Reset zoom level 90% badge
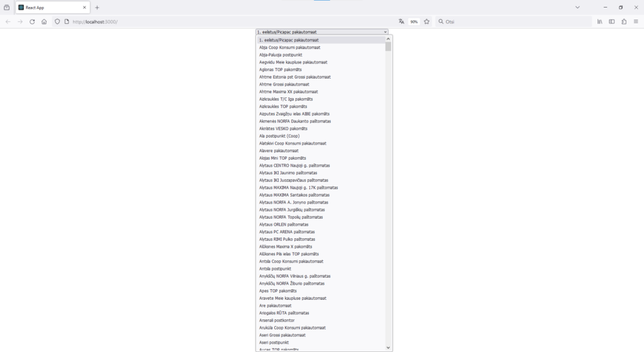The height and width of the screenshot is (352, 644). click(414, 22)
